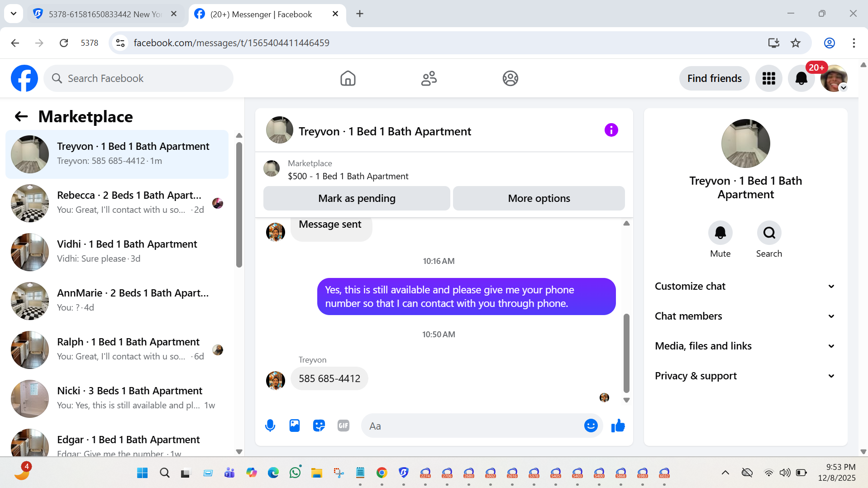Click the 585 685-4412 message bubble

click(x=329, y=378)
